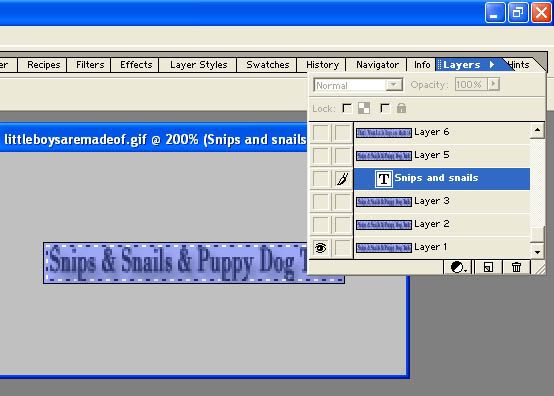Open the Opacity slider arrow
This screenshot has width=554, height=396.
click(x=494, y=84)
